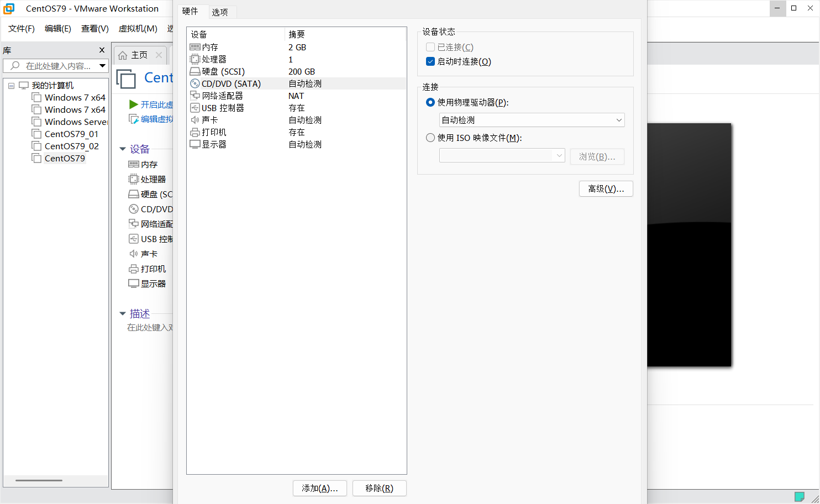Click the virtual machine screen preview thumbnail
This screenshot has height=504, width=820.
tap(690, 245)
